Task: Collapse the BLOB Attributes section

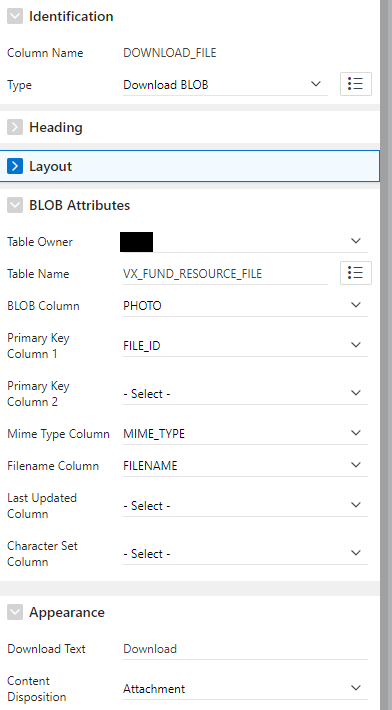Action: pyautogui.click(x=15, y=205)
